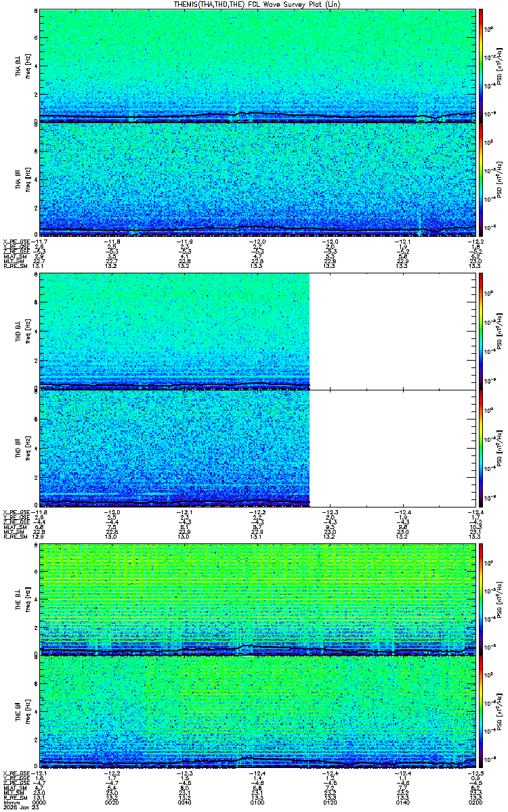The width and height of the screenshot is (508, 812).
Task: Click the THE B∥ freq [Hz] axis label
Action: click(x=28, y=711)
